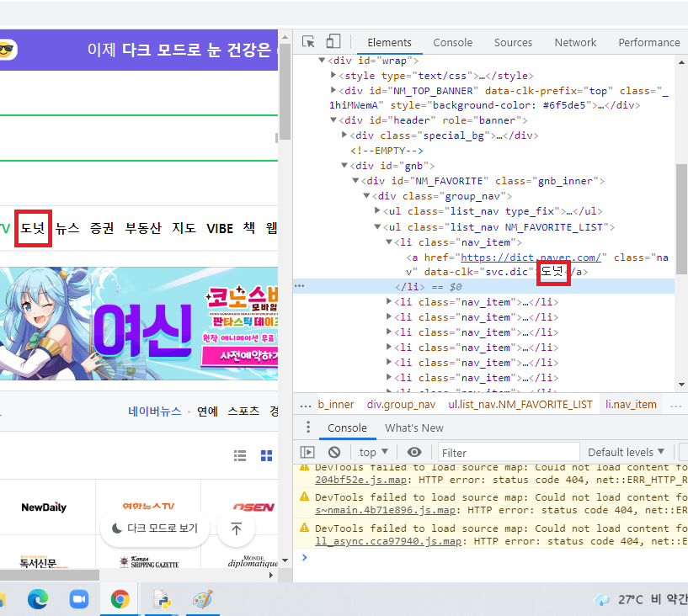Create a live expression with eye icon
The image size is (688, 616).
pos(413,452)
